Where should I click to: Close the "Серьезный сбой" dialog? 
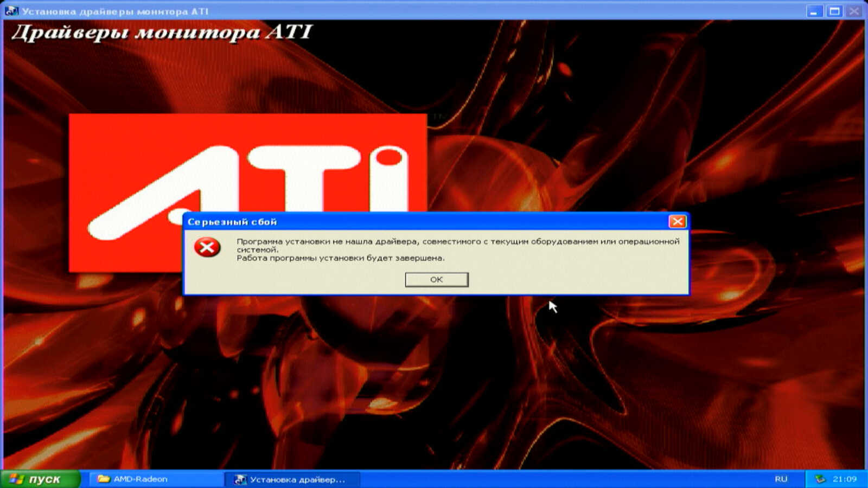click(677, 221)
